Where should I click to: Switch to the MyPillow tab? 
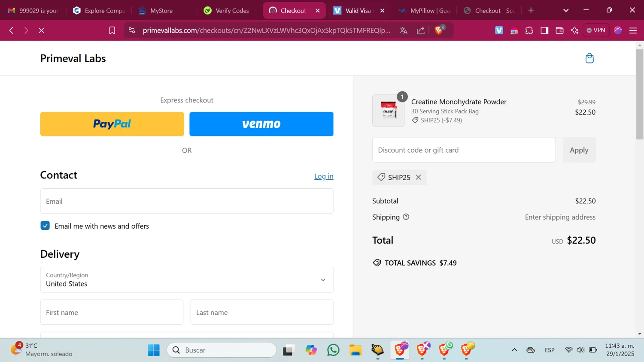424,10
